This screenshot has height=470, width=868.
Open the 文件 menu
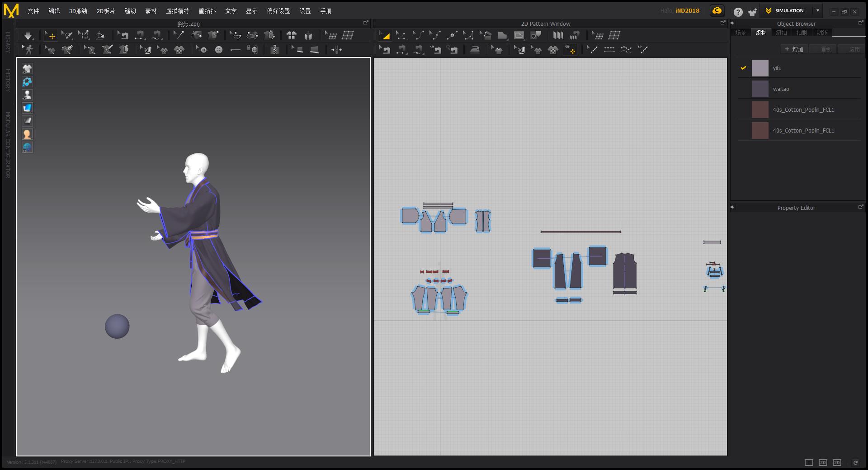pyautogui.click(x=33, y=11)
